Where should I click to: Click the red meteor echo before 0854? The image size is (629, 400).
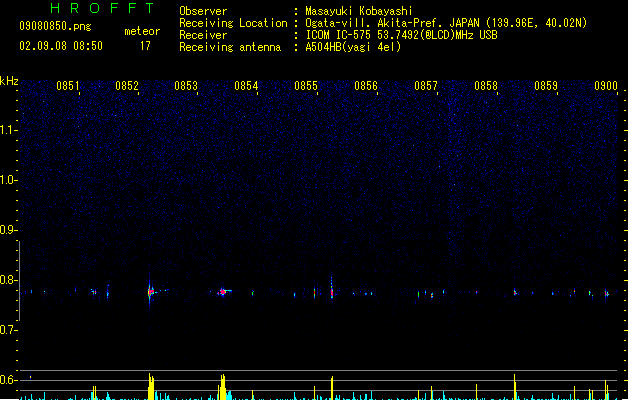tap(223, 292)
